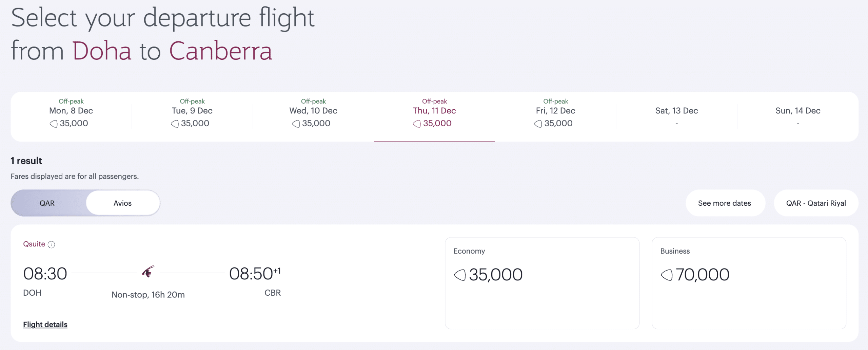Click the Avios icon under Mon, 8 Dec
868x350 pixels.
tap(54, 124)
